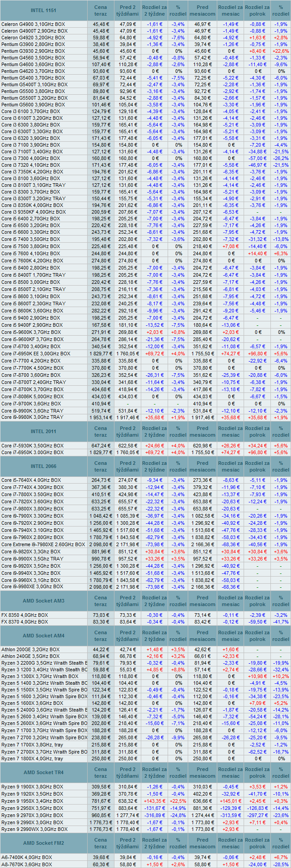Select the Pentium G4600 3,60GHz BOX row name
The height and width of the screenshot is (868, 291).
pos(34,64)
